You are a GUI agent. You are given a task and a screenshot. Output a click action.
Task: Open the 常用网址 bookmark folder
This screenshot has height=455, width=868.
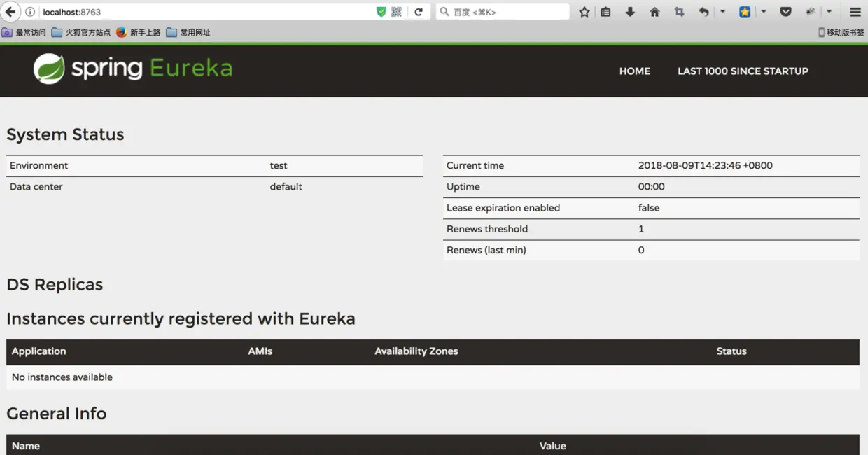[188, 32]
